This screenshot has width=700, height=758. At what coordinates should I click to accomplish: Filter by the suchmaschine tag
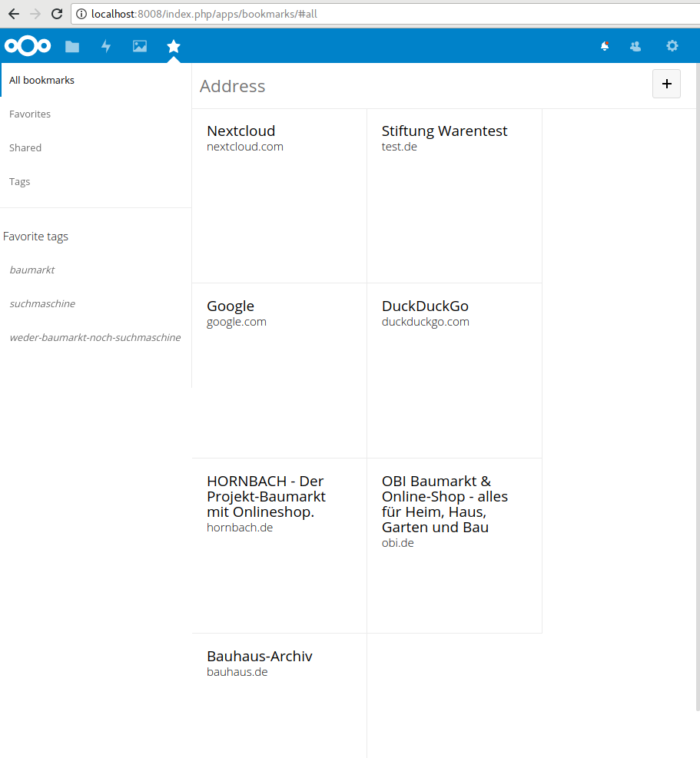coord(42,303)
